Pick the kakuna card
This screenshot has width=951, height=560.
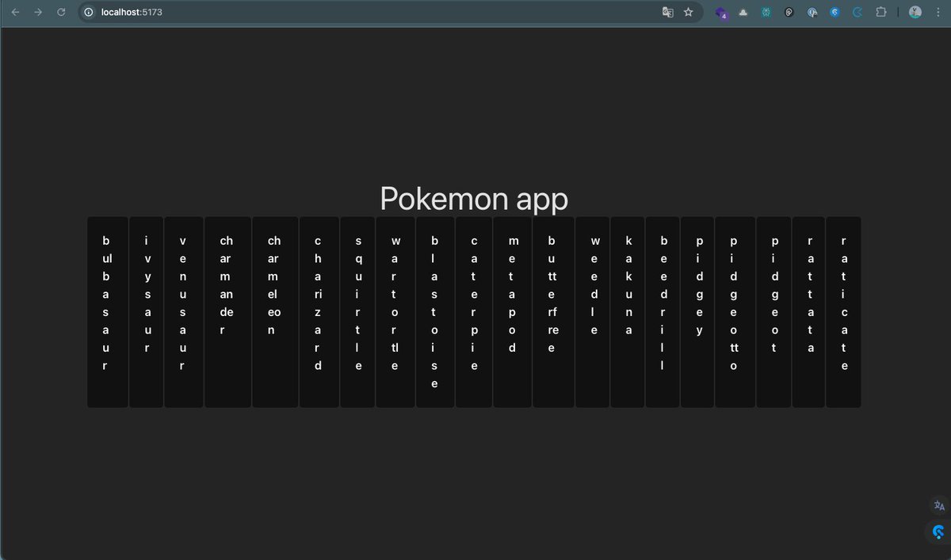pyautogui.click(x=628, y=312)
